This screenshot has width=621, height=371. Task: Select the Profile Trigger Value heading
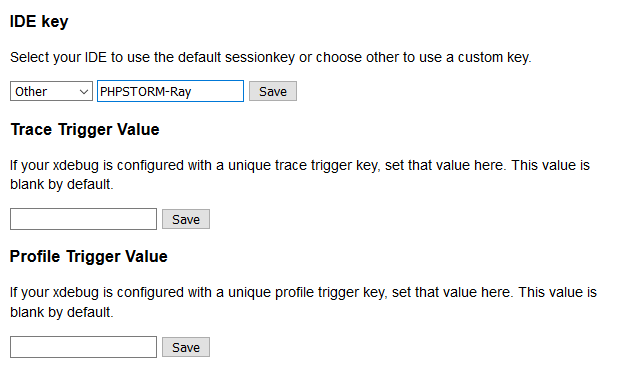(89, 257)
